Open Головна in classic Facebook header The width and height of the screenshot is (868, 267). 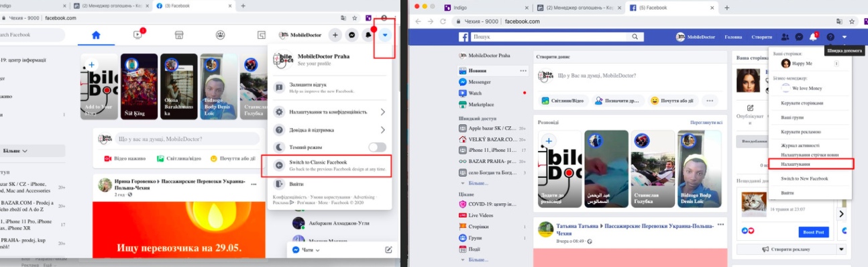click(733, 37)
